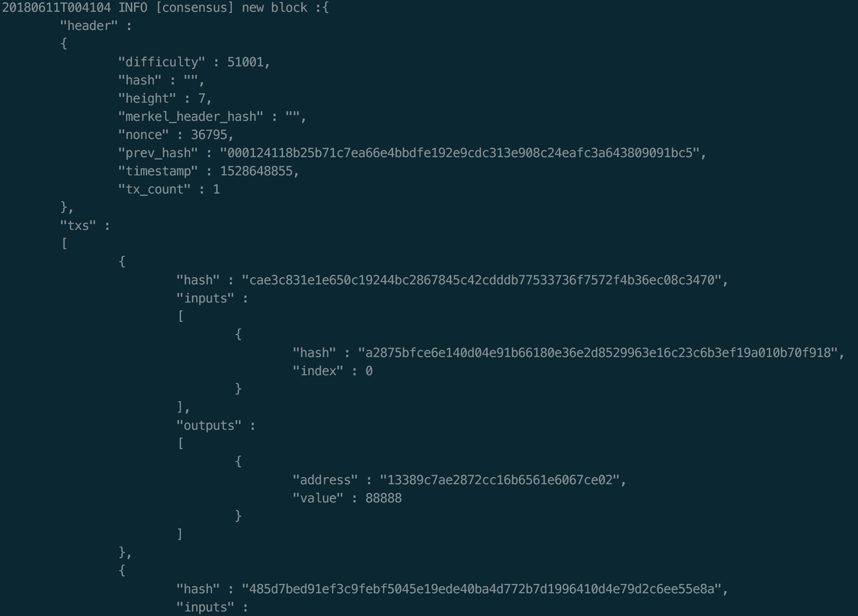858x616 pixels.
Task: Click the "outputs" key of first transaction
Action: click(209, 426)
